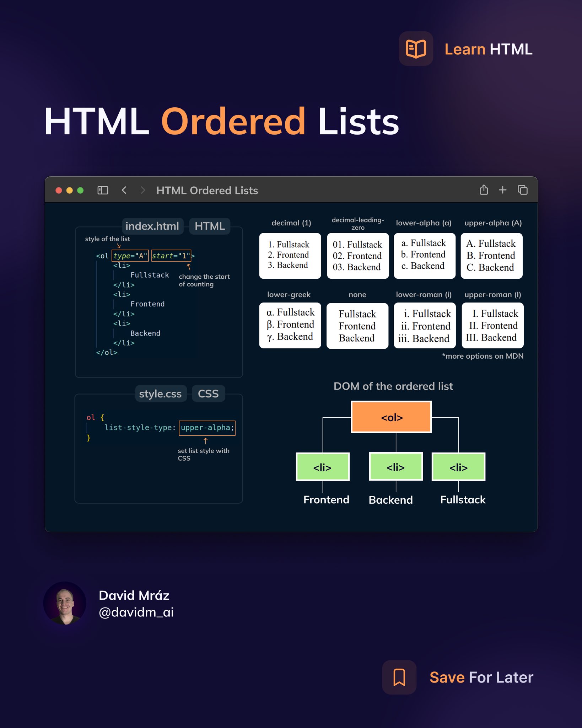Click Frontend text inside the HTML code
Viewport: 582px width, 728px height.
pyautogui.click(x=147, y=304)
